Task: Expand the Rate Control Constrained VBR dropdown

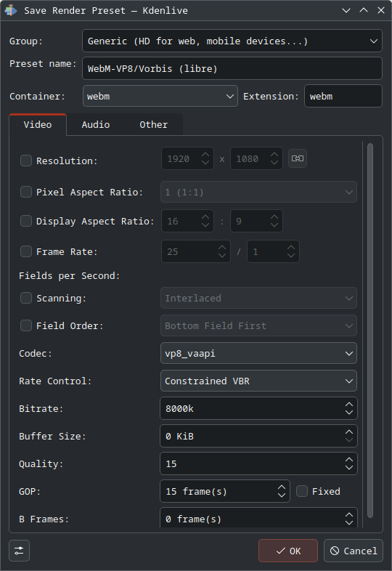Action: click(x=258, y=381)
